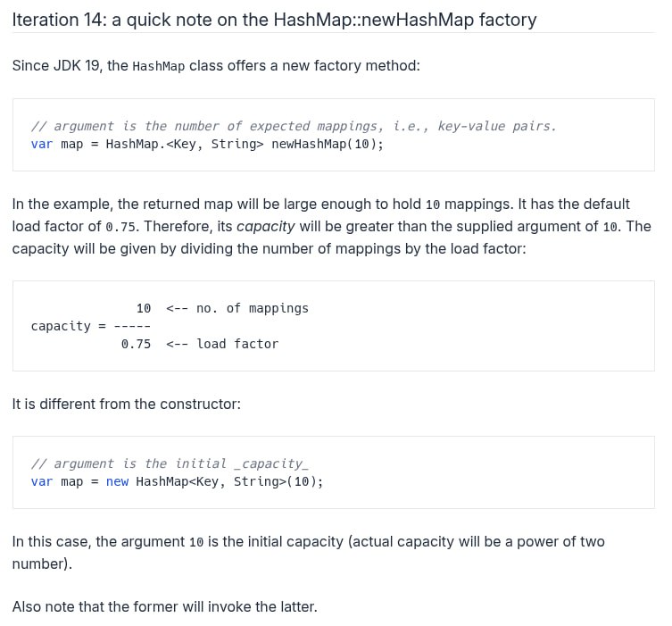The height and width of the screenshot is (626, 672).
Task: Click the initial _capacity_ comment line
Action: tap(170, 463)
